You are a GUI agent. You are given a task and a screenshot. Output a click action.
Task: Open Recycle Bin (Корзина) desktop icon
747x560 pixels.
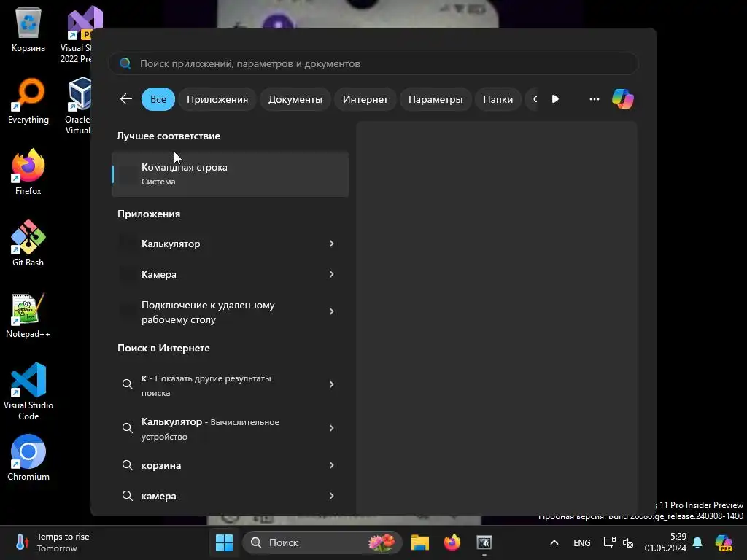(28, 29)
